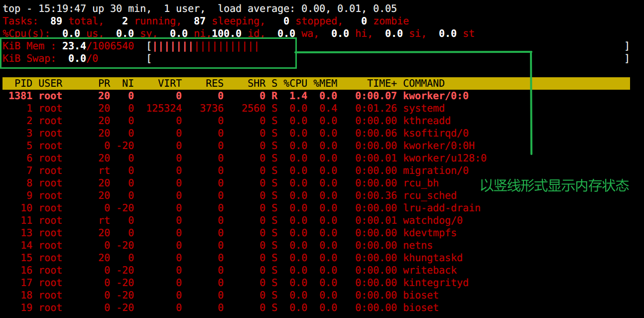This screenshot has height=318, width=644.
Task: Click the 23.4/1006540 memory value
Action: click(98, 46)
